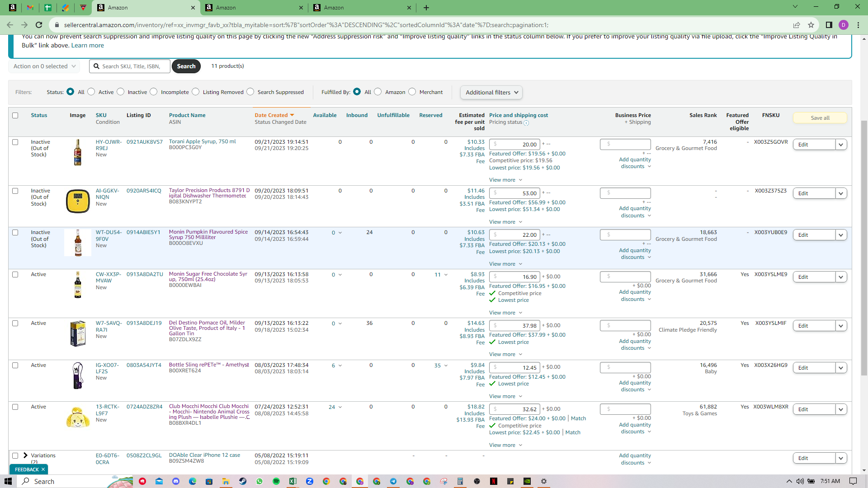Click the Club Mocchi plush product thumbnail

pyautogui.click(x=78, y=417)
